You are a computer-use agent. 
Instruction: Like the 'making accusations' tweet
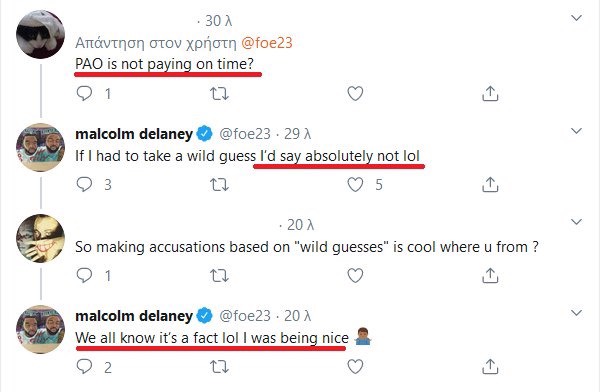(x=355, y=276)
